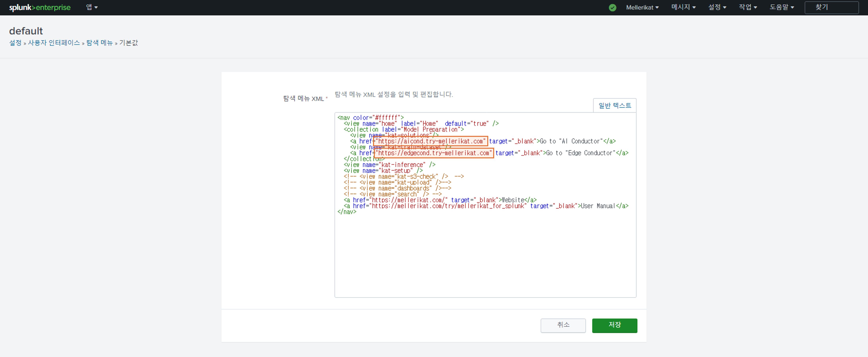Go to 탐색 메뉴 breadcrumb link
This screenshot has width=868, height=357.
click(99, 43)
